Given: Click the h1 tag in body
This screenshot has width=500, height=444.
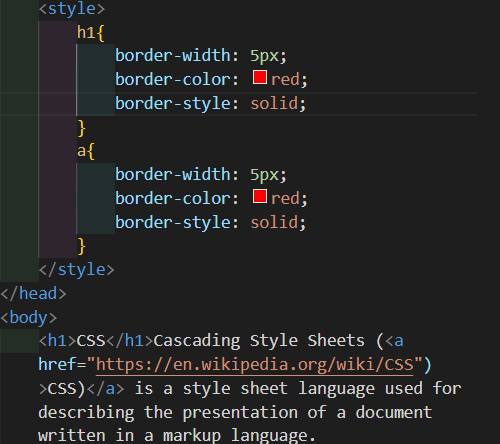Looking at the screenshot, I should click(x=58, y=341).
